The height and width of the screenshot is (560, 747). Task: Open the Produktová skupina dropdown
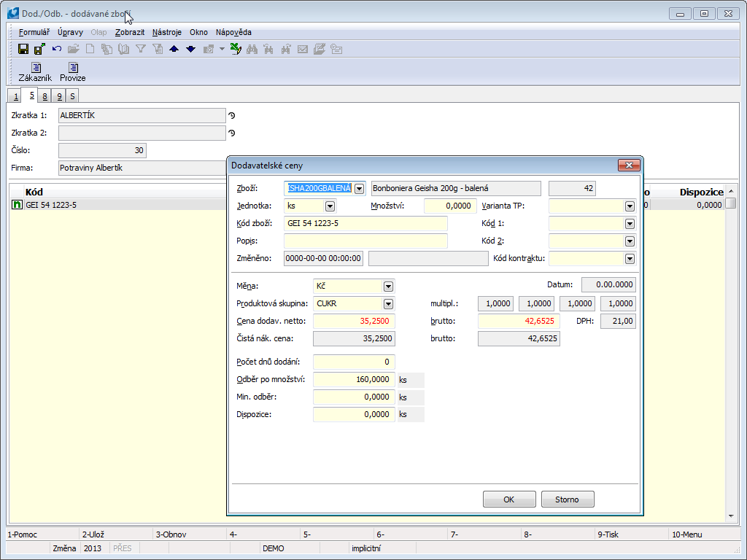pyautogui.click(x=388, y=304)
